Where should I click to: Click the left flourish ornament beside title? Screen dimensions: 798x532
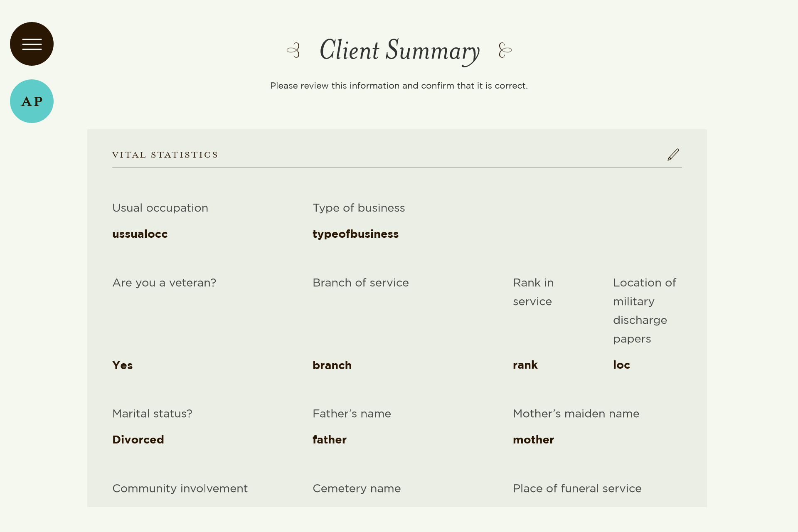click(293, 50)
